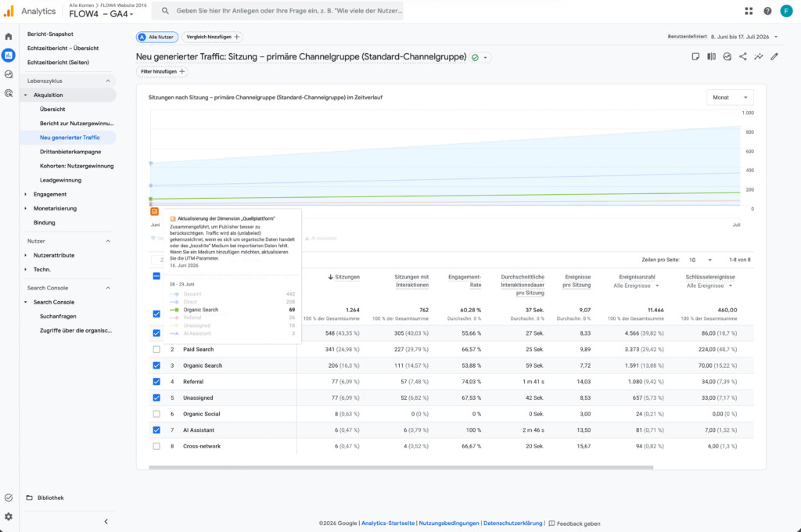This screenshot has width=801, height=532.
Task: Open the account avatar F
Action: [x=786, y=11]
